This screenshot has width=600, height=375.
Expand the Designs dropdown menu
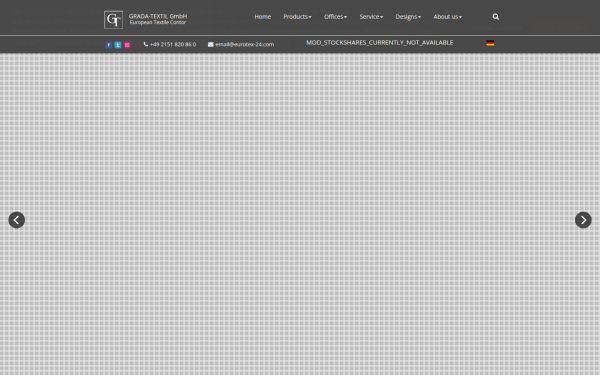[408, 17]
